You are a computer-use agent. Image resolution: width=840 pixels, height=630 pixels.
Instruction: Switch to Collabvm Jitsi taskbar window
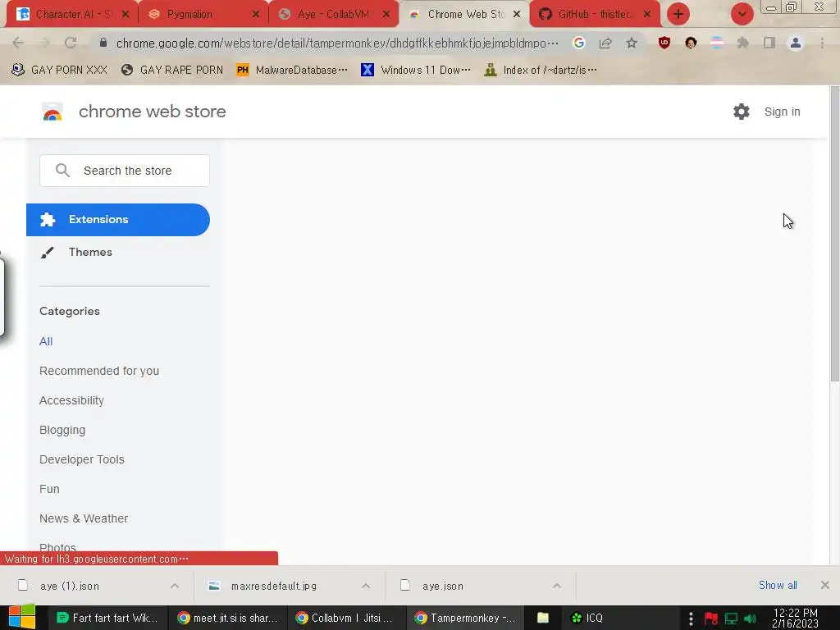click(347, 618)
